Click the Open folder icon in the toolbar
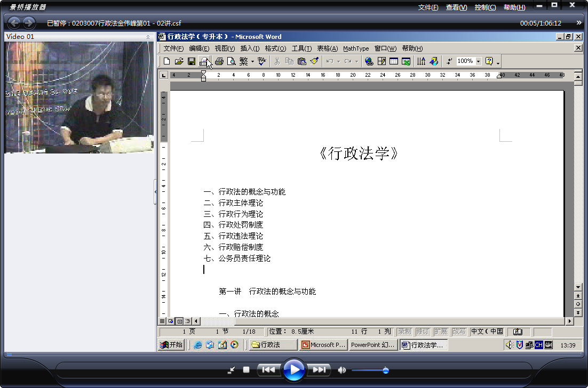This screenshot has width=588, height=388. [179, 61]
